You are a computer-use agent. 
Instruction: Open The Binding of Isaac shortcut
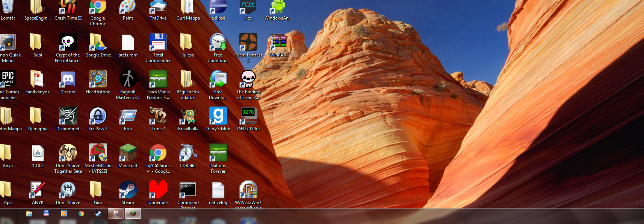pyautogui.click(x=248, y=79)
